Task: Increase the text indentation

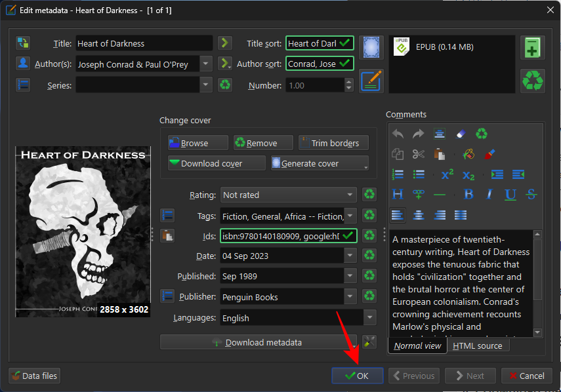Action: tap(497, 174)
